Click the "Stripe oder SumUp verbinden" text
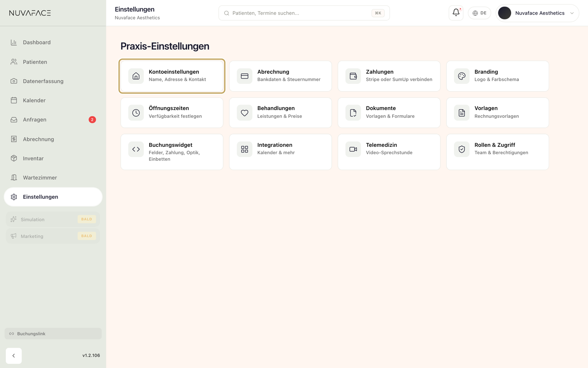 (x=399, y=79)
